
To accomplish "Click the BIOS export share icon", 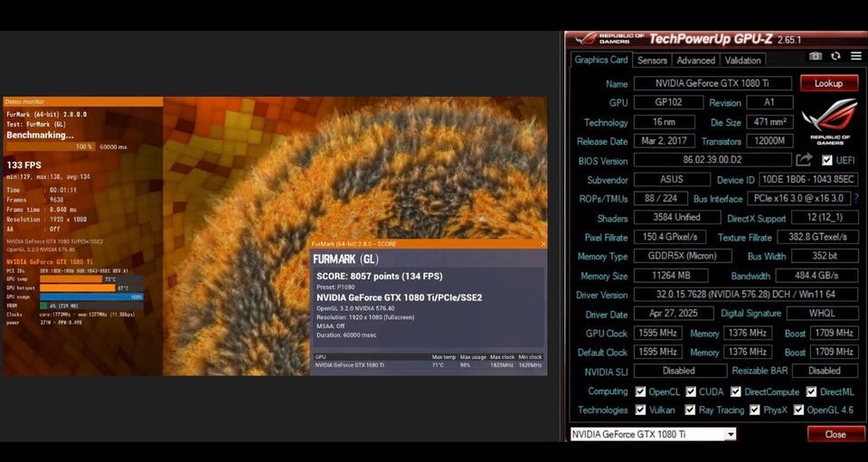I will click(x=804, y=160).
